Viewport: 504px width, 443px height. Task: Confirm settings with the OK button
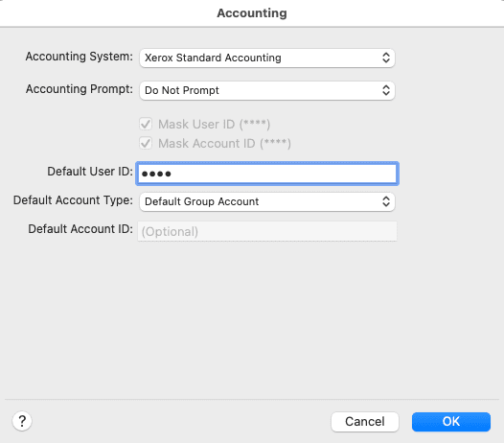coord(451,422)
